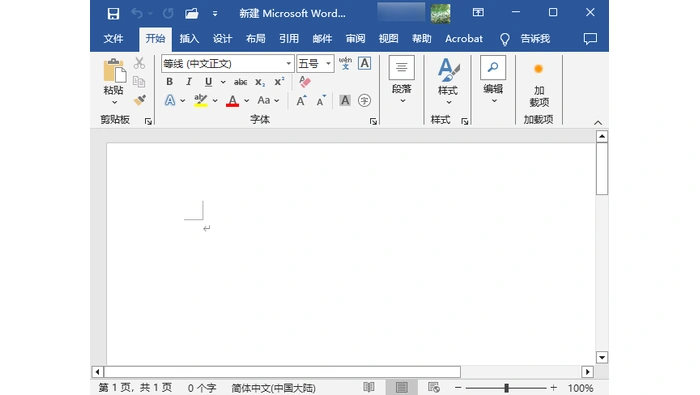Click the Format Painter brush icon
The width and height of the screenshot is (700, 395).
pyautogui.click(x=140, y=100)
